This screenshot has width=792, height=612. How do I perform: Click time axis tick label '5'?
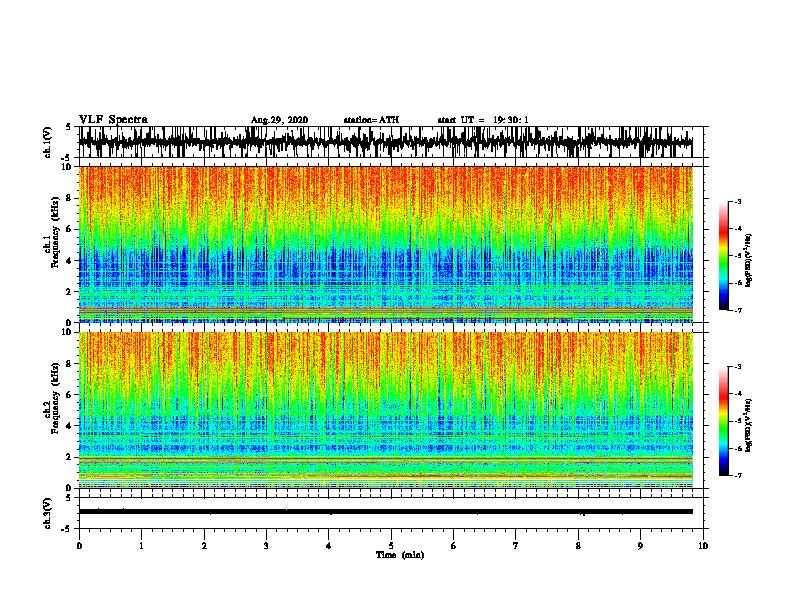391,546
